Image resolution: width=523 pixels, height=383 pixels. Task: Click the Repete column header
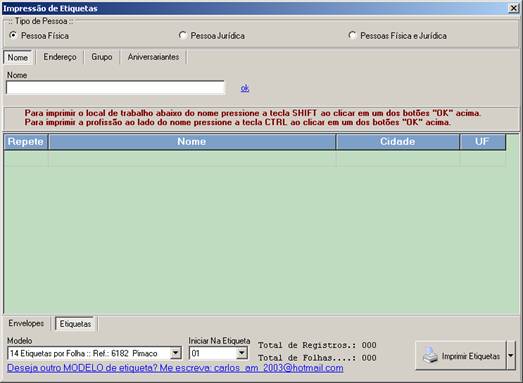point(26,141)
